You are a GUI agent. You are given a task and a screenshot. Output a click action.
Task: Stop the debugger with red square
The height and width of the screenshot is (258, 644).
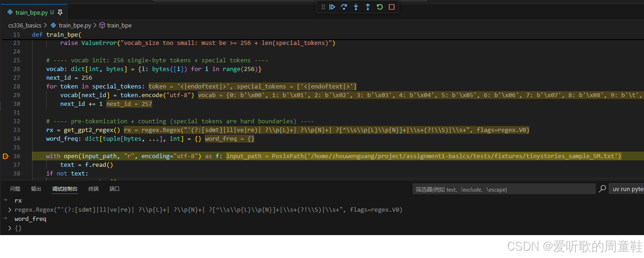[x=391, y=7]
